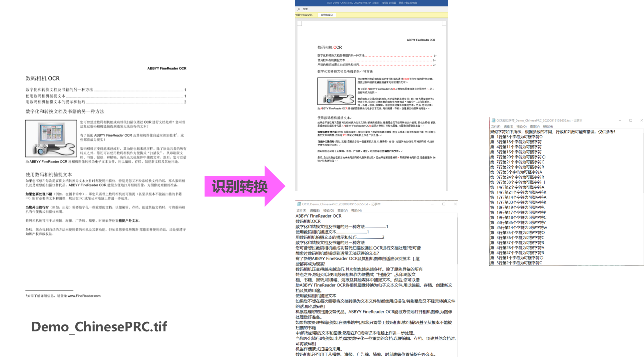Open 文件(F) menu in OCR_Demo_ChinesePRC Notepad
Screen dimensions: 644x357
coord(301,210)
